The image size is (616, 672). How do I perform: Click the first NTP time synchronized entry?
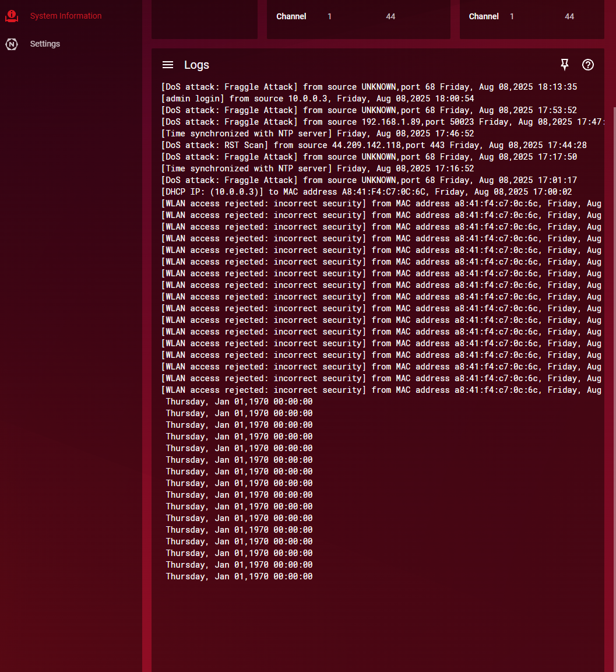point(318,133)
